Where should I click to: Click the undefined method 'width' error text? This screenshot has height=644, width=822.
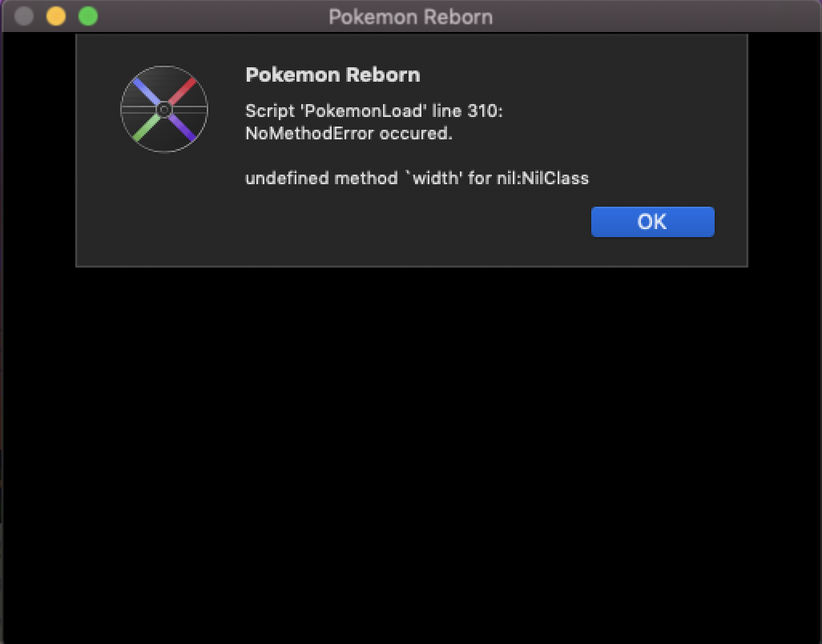417,178
